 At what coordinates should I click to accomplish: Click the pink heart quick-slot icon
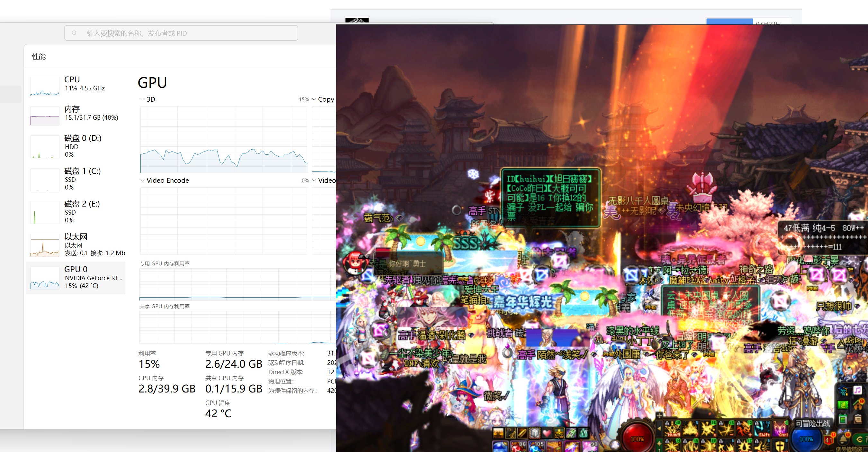pos(547,433)
